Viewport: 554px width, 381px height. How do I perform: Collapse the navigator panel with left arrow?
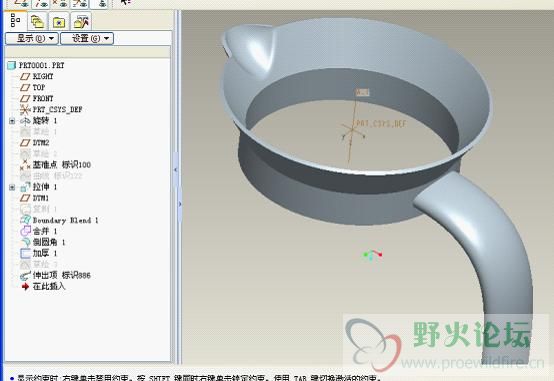176,170
